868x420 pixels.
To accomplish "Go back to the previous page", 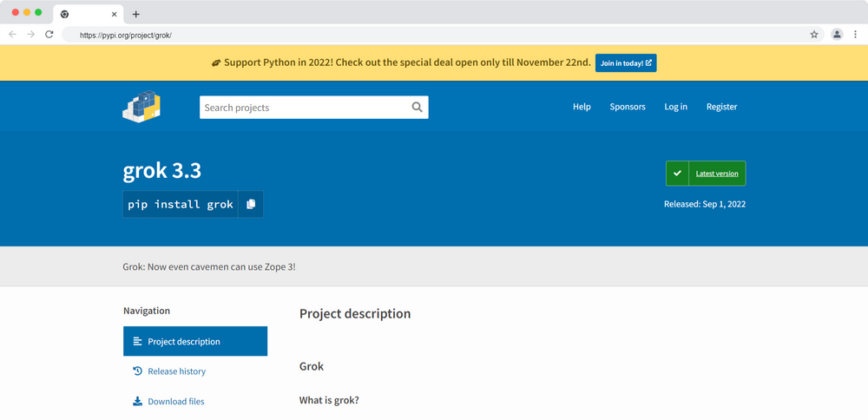I will pyautogui.click(x=12, y=35).
